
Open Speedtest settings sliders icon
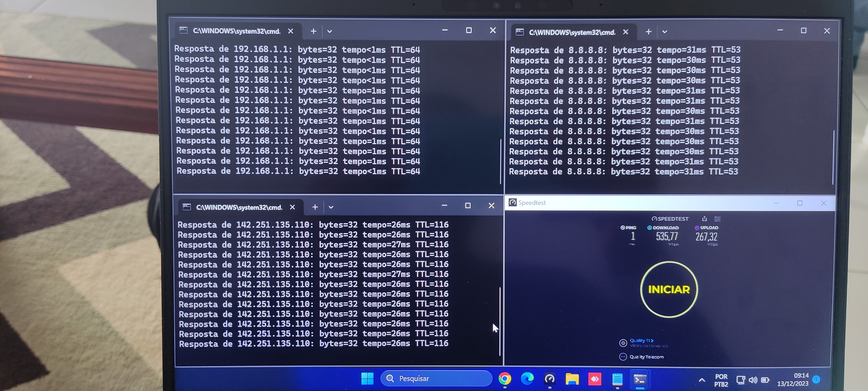point(717,219)
